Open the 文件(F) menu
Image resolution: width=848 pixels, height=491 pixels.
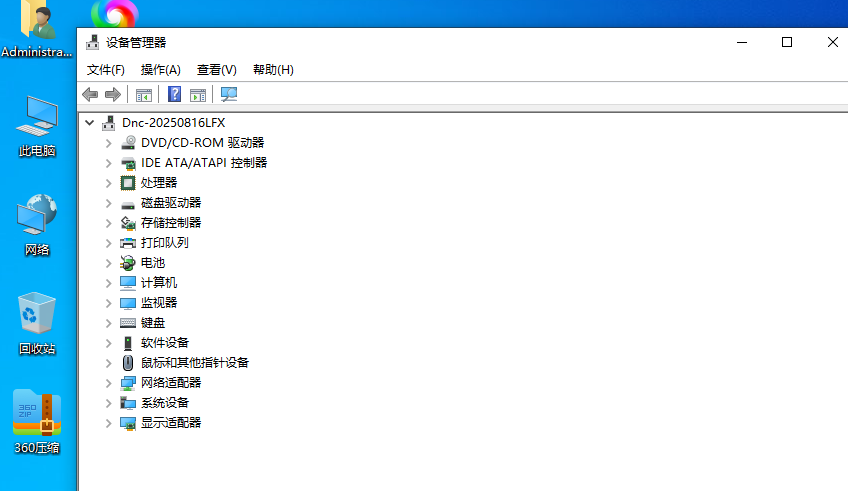[106, 70]
